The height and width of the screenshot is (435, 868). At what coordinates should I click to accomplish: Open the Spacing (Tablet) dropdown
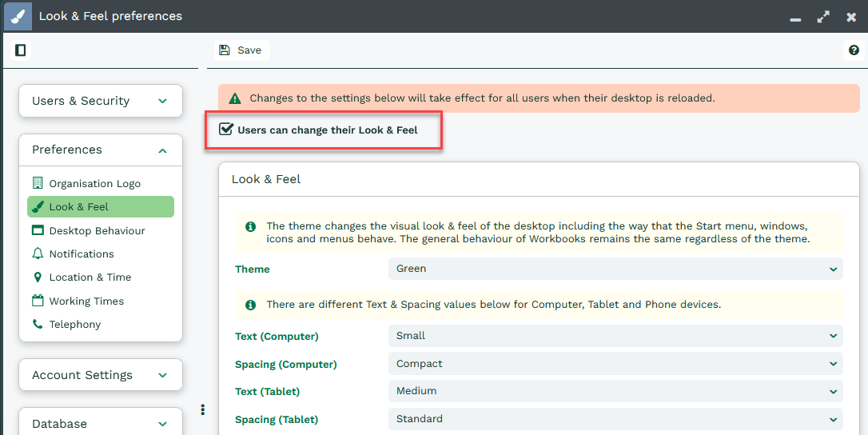click(x=615, y=419)
